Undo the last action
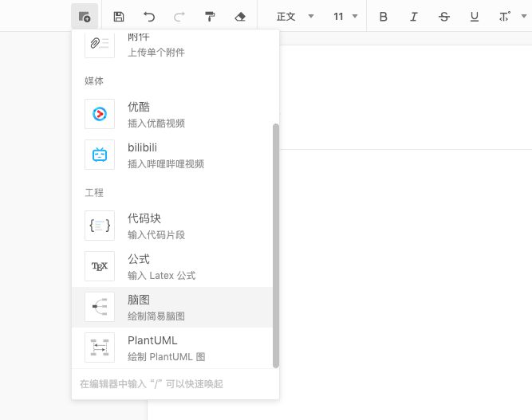This screenshot has width=532, height=420. (x=149, y=16)
